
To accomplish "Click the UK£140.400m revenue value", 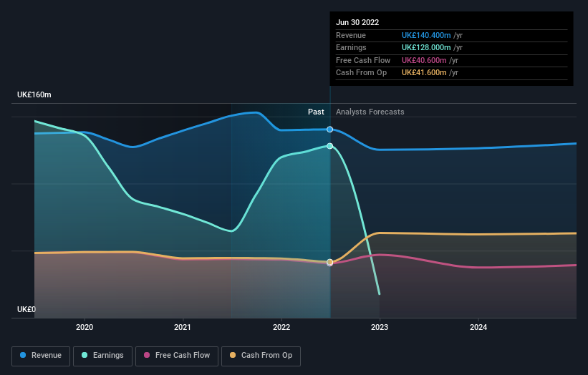I will pyautogui.click(x=426, y=35).
